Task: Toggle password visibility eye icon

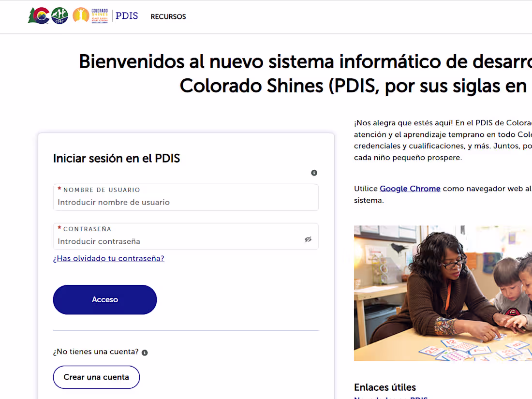Action: click(308, 239)
